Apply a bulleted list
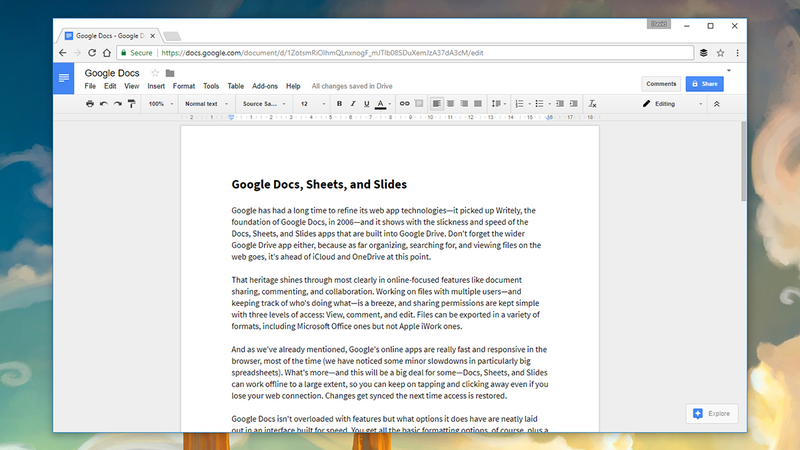The image size is (800, 450). click(x=539, y=104)
